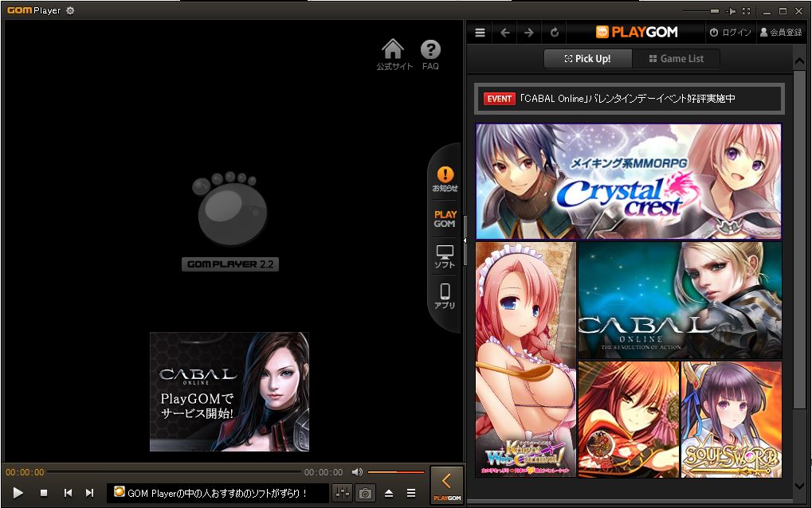
Task: Open the CABAL Online game tile
Action: [x=680, y=300]
